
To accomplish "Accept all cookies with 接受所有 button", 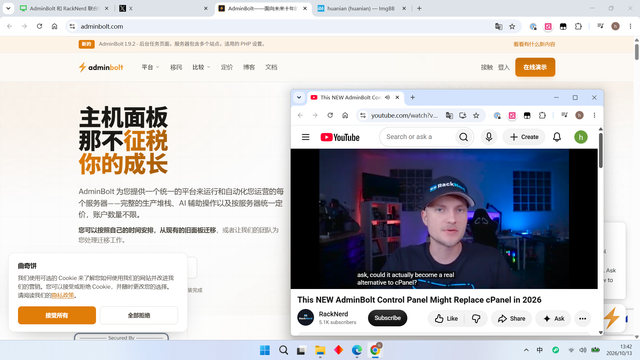I will (57, 316).
